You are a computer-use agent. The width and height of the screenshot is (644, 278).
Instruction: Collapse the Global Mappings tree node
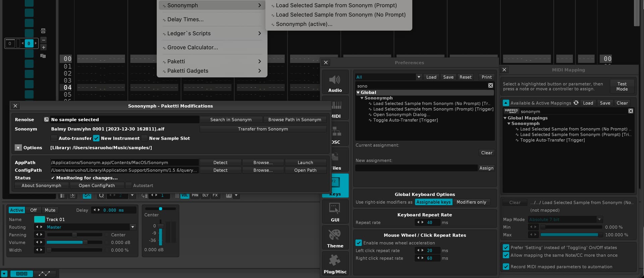(x=505, y=118)
